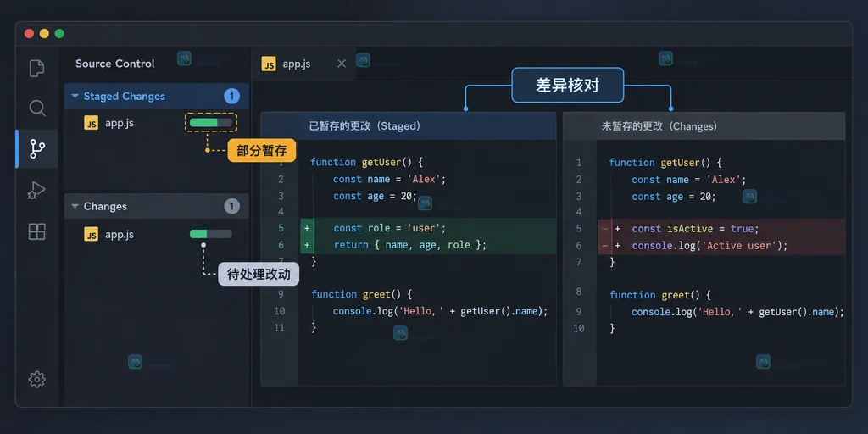Image resolution: width=868 pixels, height=434 pixels.
Task: Click minus marker on unstaged line 5
Action: point(605,229)
